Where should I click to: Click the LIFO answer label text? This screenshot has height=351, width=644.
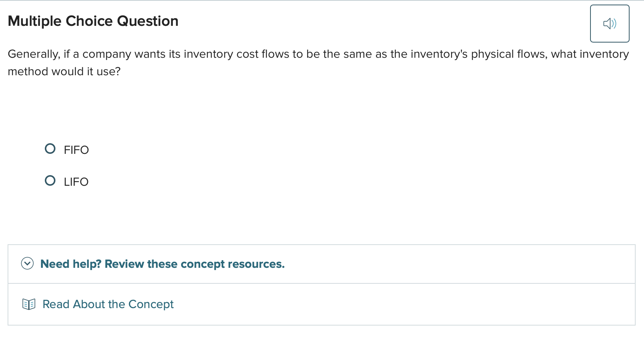tap(76, 182)
